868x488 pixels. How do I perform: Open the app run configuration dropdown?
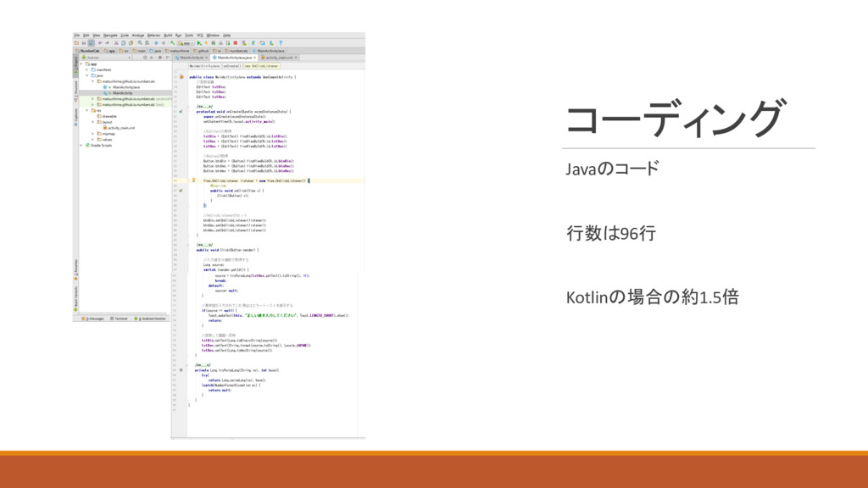pyautogui.click(x=186, y=43)
